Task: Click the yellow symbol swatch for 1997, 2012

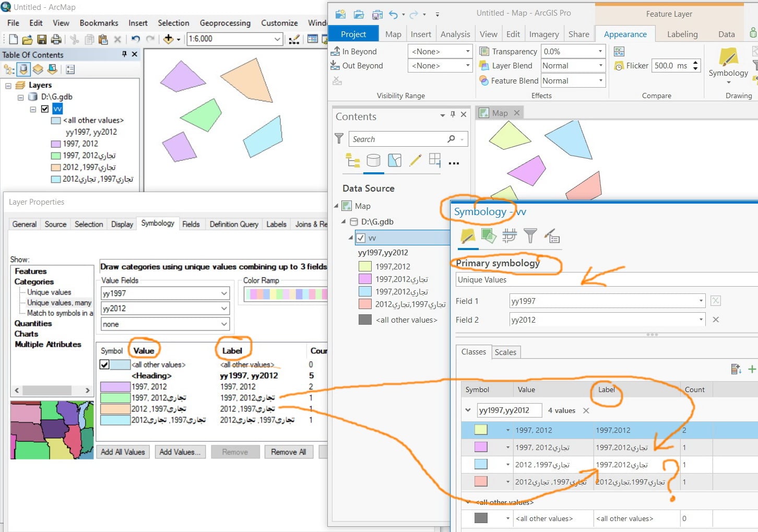Action: pos(481,430)
